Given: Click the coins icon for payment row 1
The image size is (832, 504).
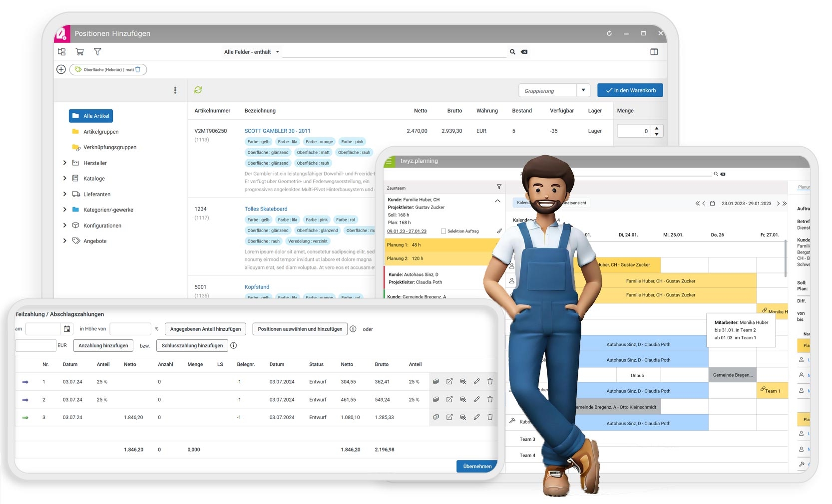Looking at the screenshot, I should pos(436,382).
